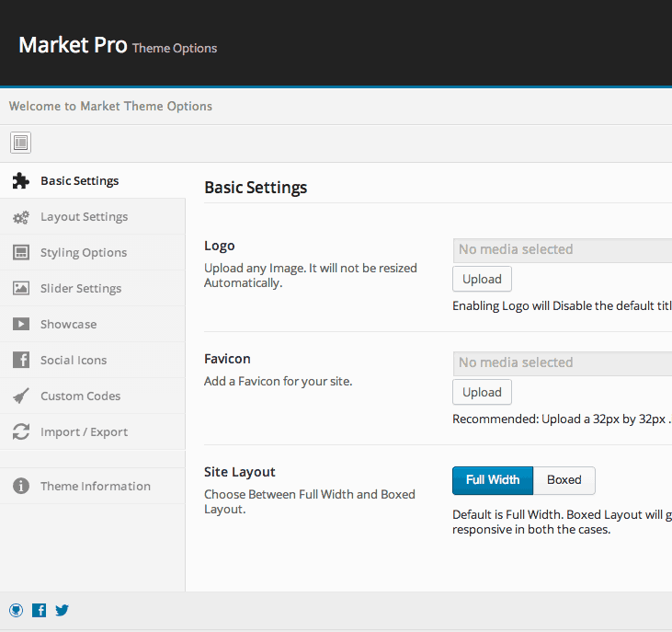The height and width of the screenshot is (632, 672).
Task: Select Full Width site layout
Action: click(x=493, y=480)
